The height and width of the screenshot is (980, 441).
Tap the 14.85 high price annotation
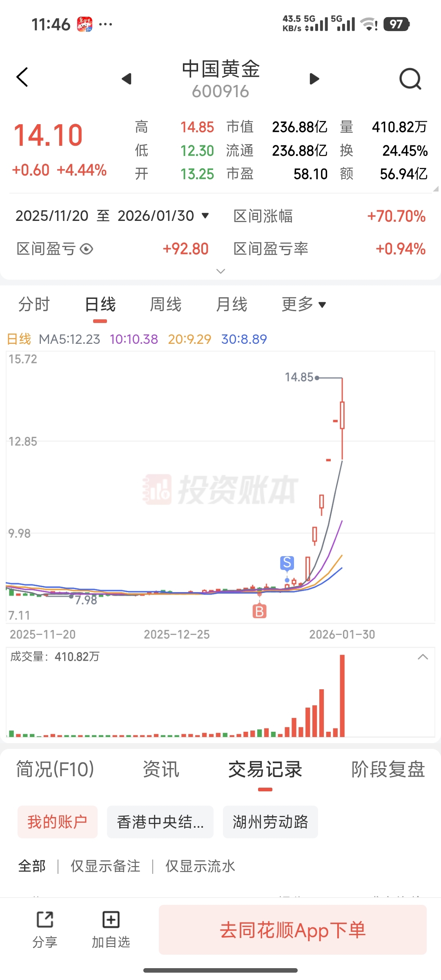click(x=299, y=377)
